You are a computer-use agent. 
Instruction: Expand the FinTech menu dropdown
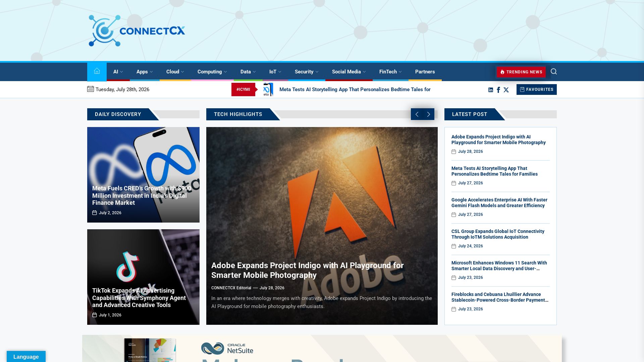[x=390, y=72]
